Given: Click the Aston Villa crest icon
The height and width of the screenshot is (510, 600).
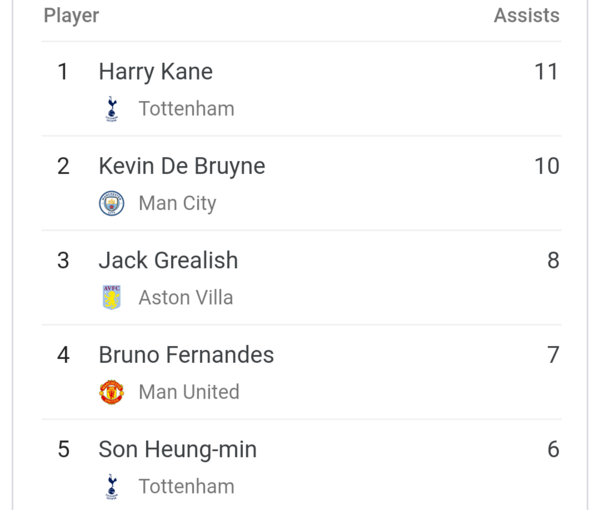Looking at the screenshot, I should [x=112, y=297].
